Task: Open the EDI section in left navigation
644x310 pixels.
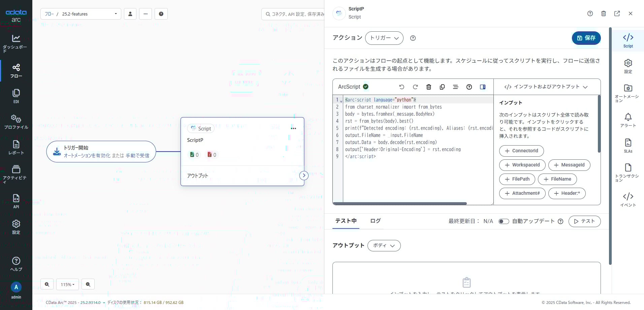Action: click(16, 95)
